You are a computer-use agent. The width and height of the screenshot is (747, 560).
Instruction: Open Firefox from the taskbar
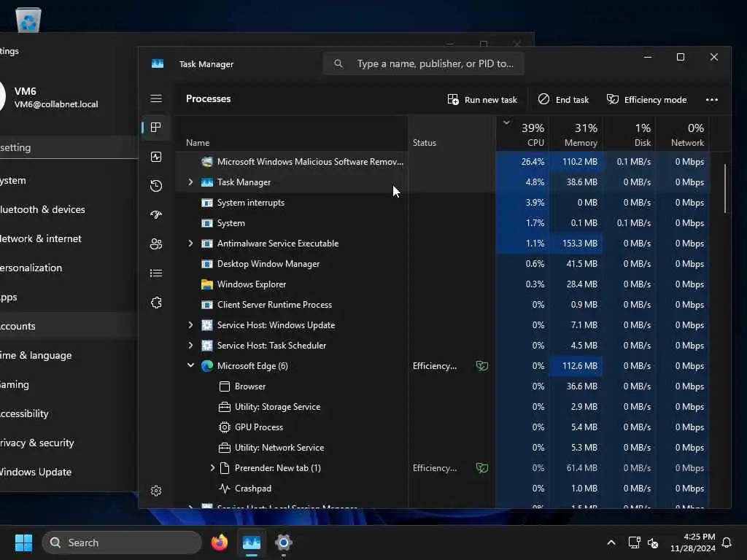click(220, 542)
